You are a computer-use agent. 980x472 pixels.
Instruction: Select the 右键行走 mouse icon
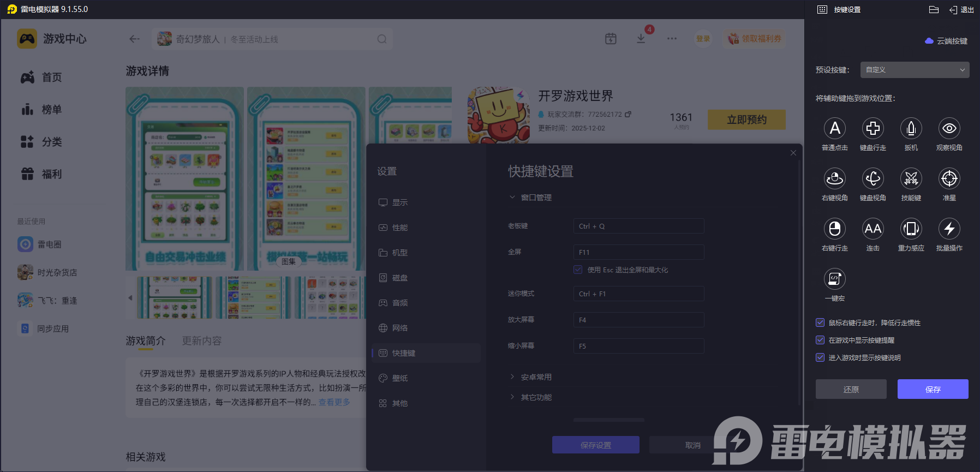[x=835, y=229]
